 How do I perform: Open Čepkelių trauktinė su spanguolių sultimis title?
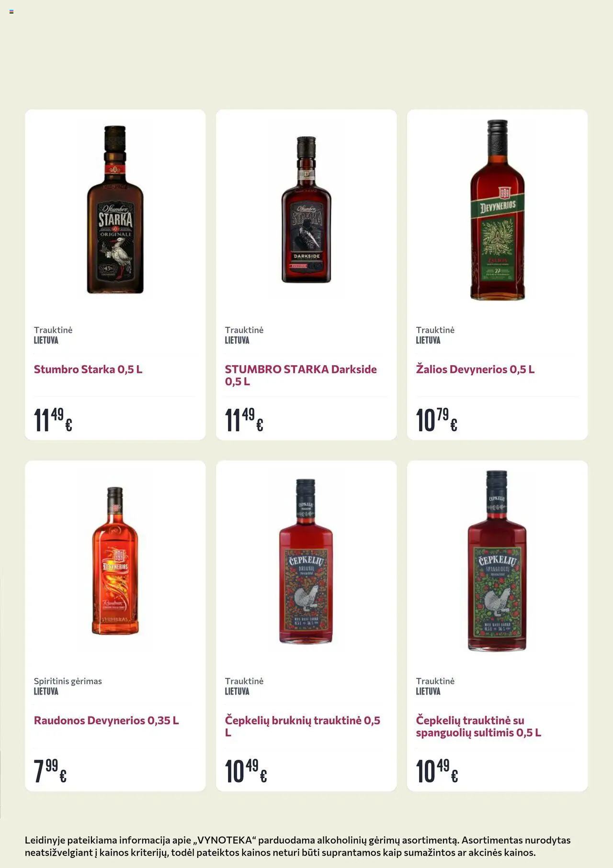(x=478, y=726)
